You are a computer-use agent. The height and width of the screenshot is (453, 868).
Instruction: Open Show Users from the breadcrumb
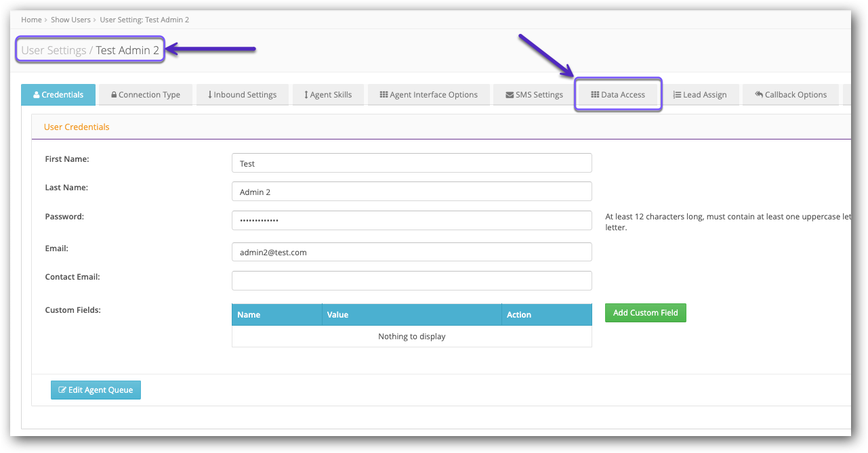coord(70,20)
